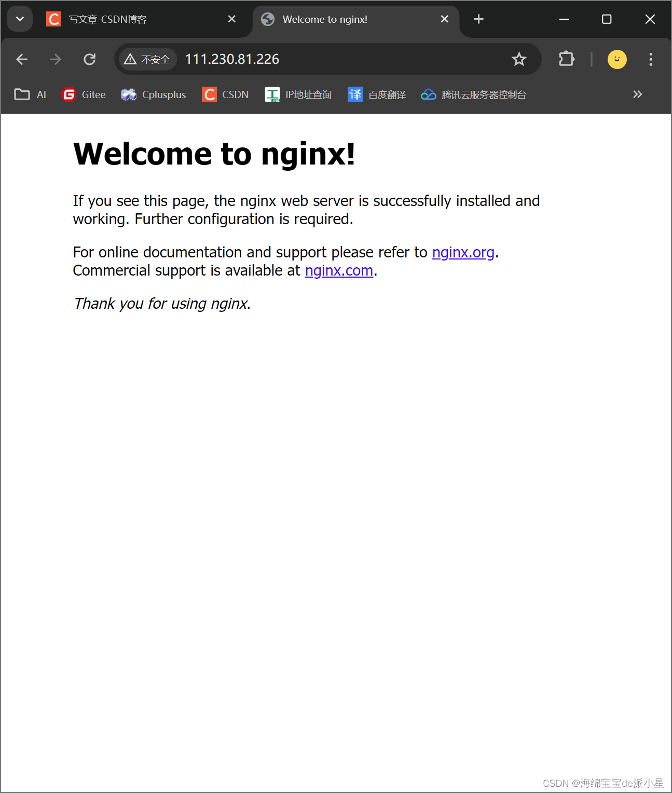672x793 pixels.
Task: Click the 不安全 security warning chip
Action: point(148,59)
